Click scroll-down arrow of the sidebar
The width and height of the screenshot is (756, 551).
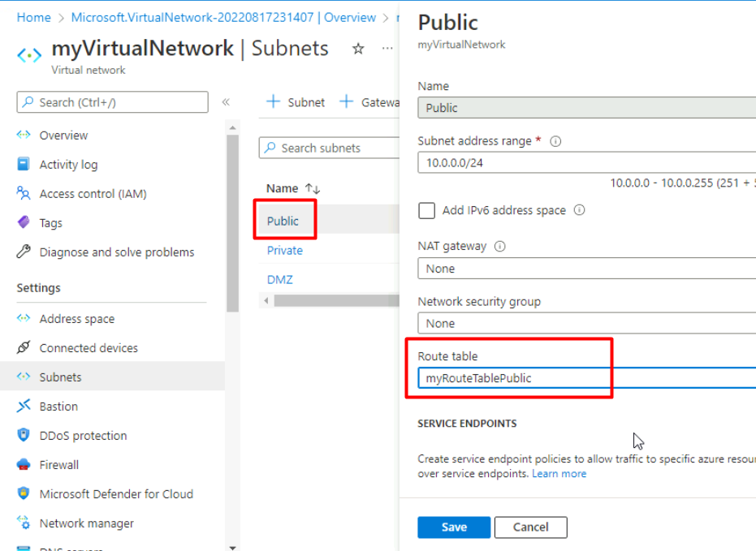tap(232, 547)
